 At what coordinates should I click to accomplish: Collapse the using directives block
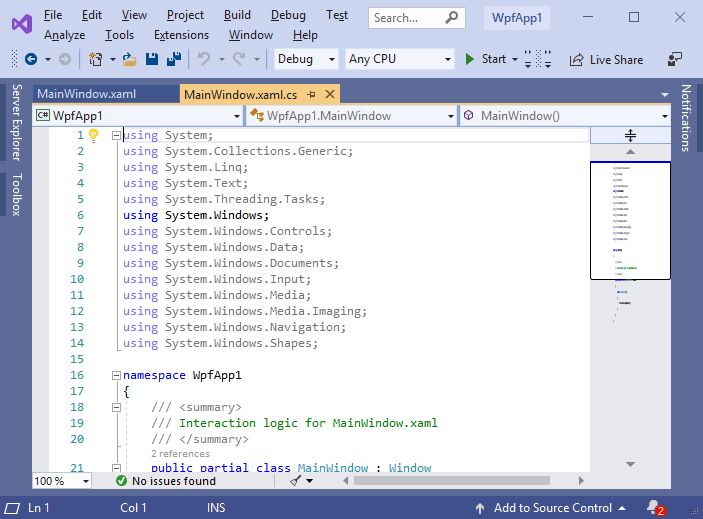(x=116, y=135)
